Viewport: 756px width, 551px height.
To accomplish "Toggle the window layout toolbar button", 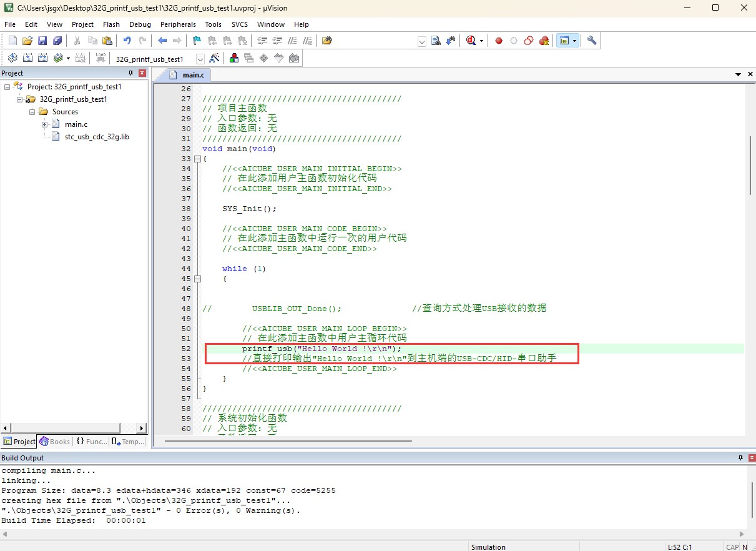I will [x=564, y=41].
